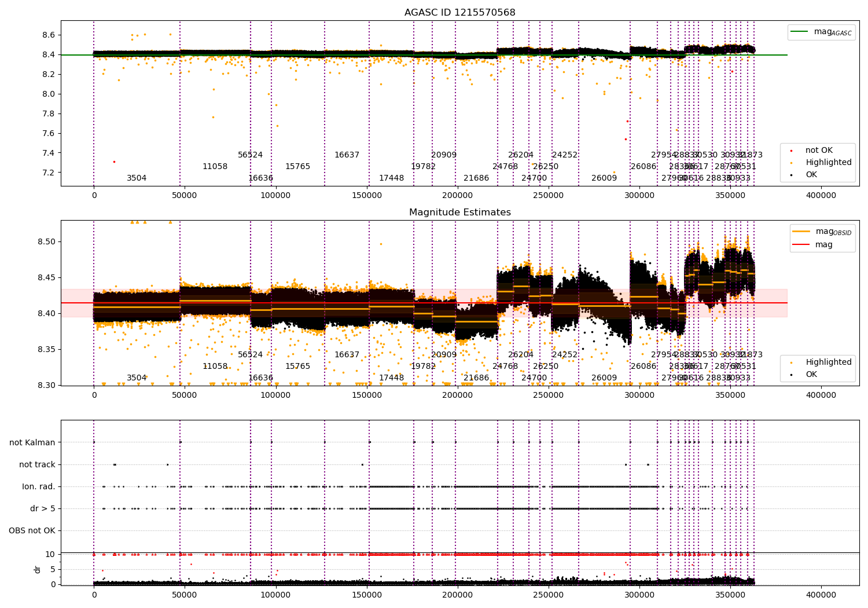Click the orange mag OBSID line sample in legend
Screen dimensions: 868x608
(801, 231)
